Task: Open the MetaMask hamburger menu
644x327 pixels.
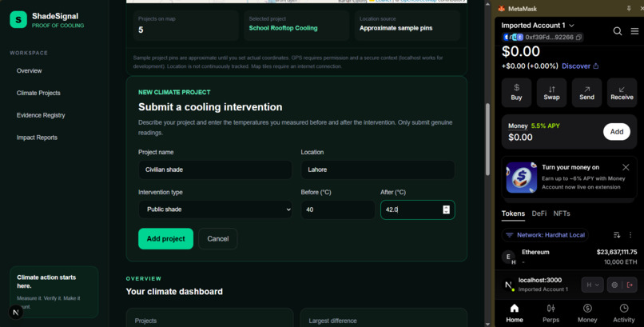Action: [x=634, y=31]
